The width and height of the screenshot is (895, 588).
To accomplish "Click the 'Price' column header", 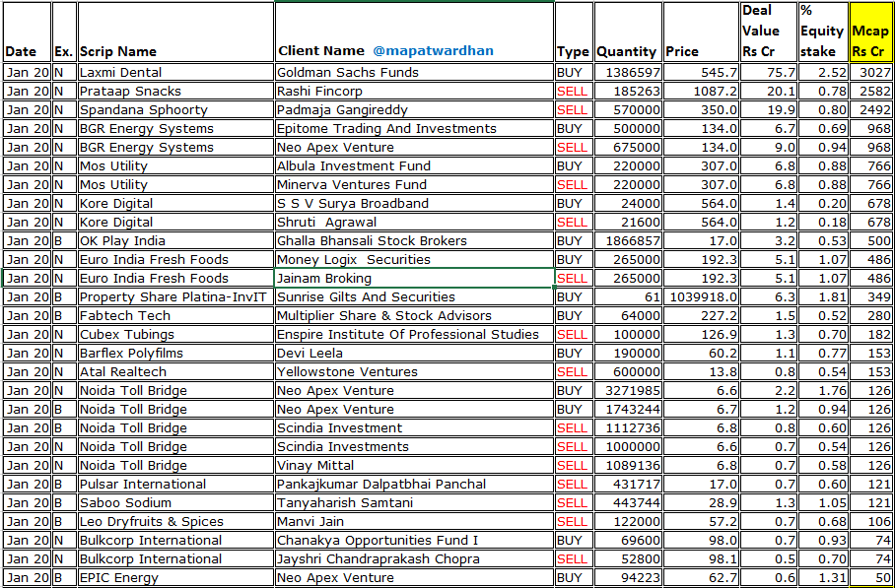I will tap(701, 32).
